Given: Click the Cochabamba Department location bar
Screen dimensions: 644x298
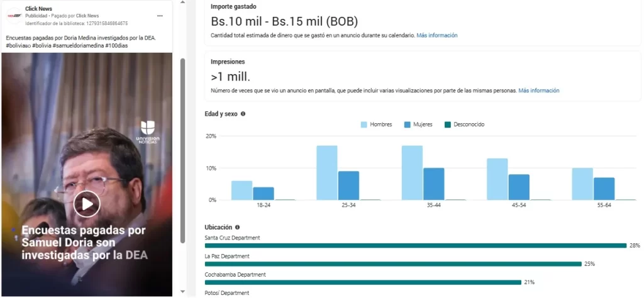Looking at the screenshot, I should [363, 282].
